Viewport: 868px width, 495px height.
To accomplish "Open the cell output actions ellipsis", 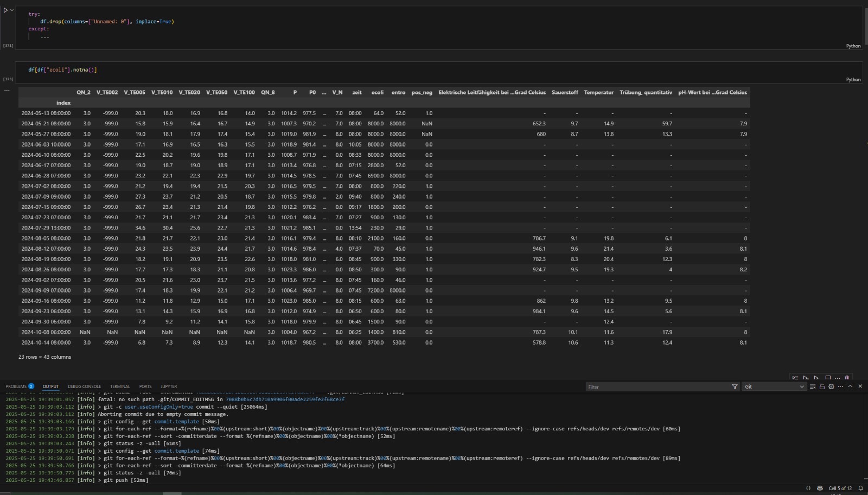I will tap(7, 90).
